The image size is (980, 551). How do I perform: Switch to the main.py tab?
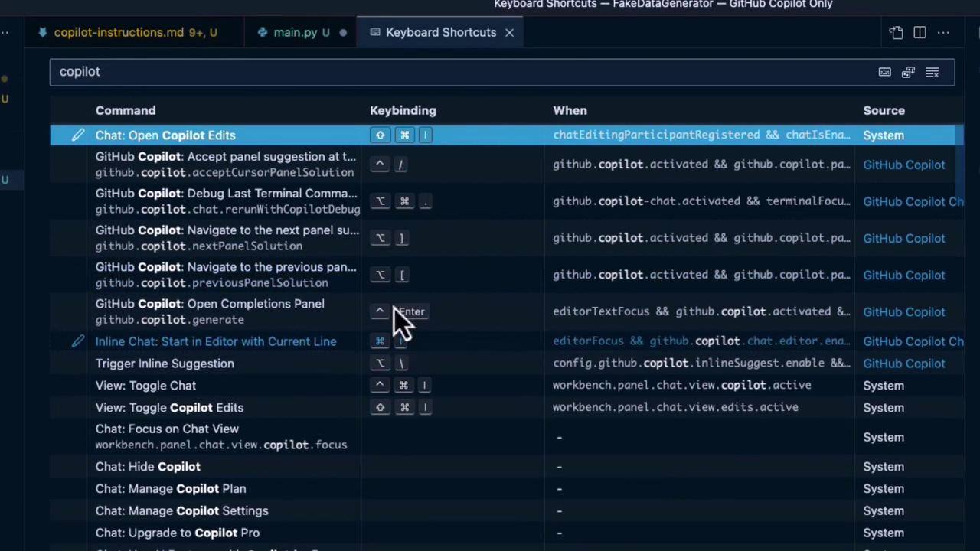(302, 32)
